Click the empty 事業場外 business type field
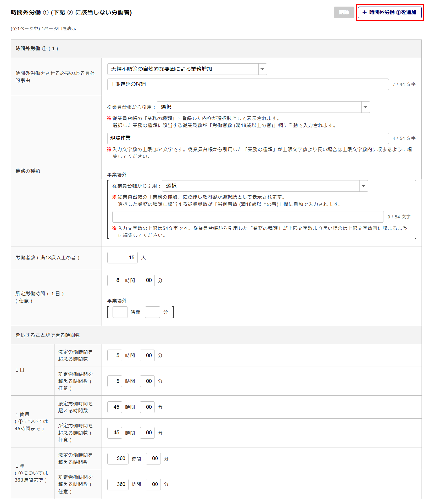The height and width of the screenshot is (504, 432). [x=247, y=217]
